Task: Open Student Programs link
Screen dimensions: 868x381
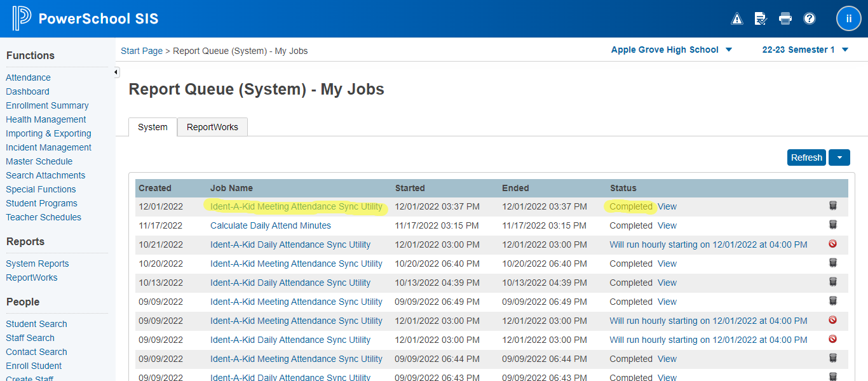Action: tap(41, 203)
